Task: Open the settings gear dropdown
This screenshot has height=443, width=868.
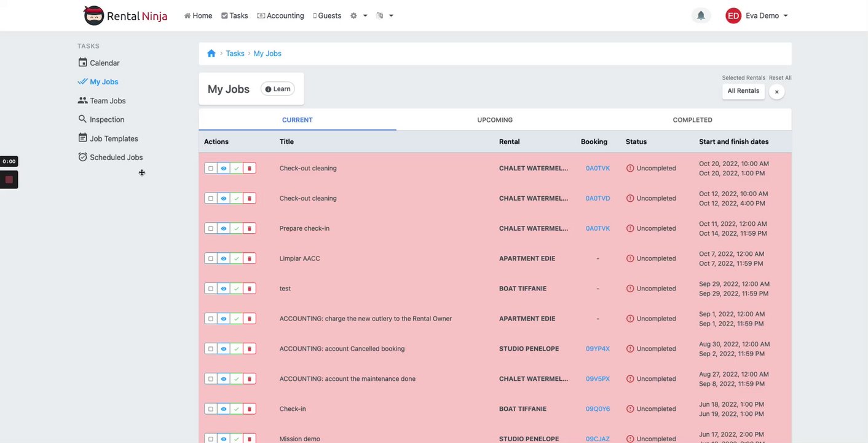Action: coord(358,15)
